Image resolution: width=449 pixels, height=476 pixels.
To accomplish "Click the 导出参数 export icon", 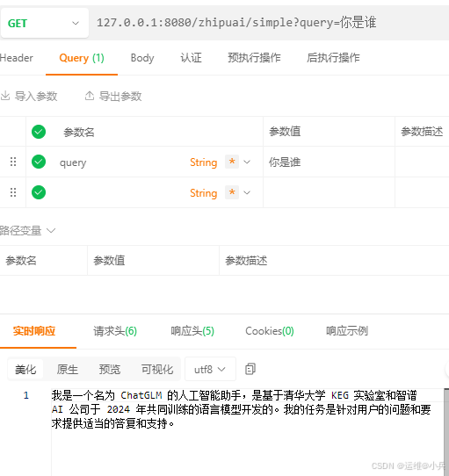I will point(90,96).
